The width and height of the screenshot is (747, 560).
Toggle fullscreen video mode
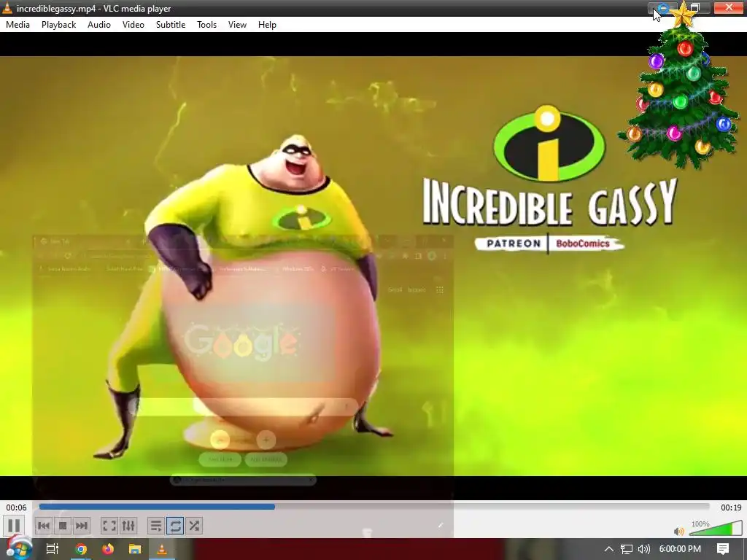pyautogui.click(x=109, y=526)
